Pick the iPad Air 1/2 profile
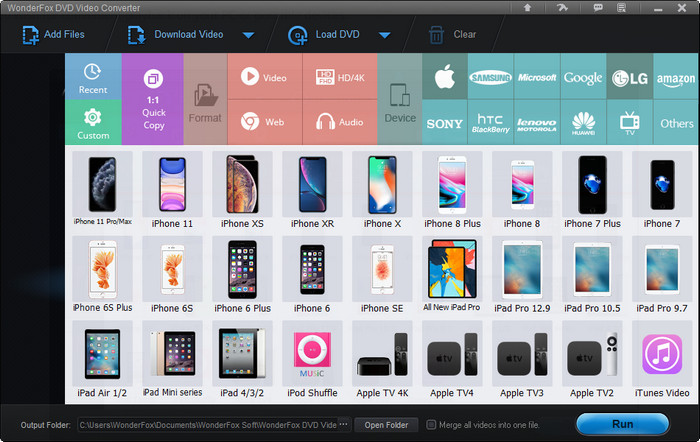700x442 pixels. pyautogui.click(x=102, y=359)
